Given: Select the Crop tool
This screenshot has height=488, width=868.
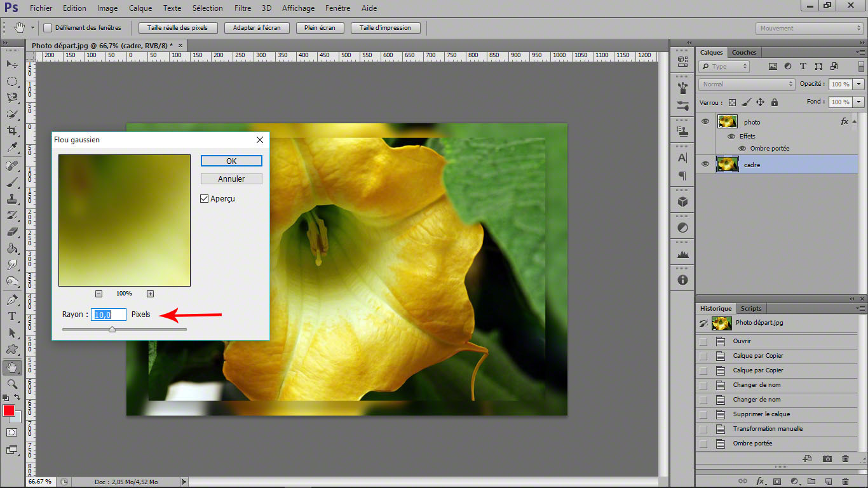Looking at the screenshot, I should click(x=12, y=131).
